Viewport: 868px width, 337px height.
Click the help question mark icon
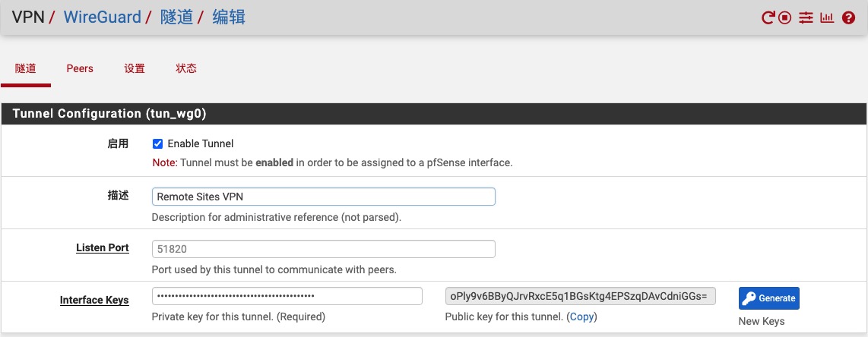[849, 17]
